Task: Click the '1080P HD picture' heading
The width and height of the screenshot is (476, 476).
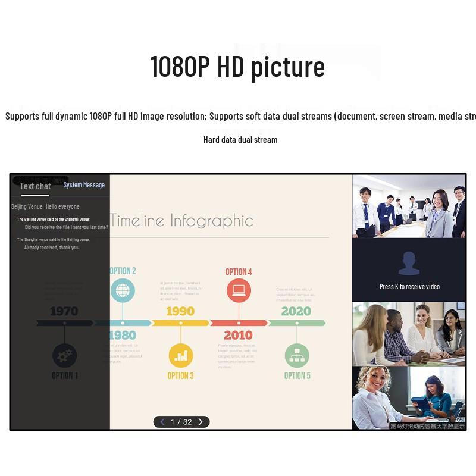Action: 237,67
